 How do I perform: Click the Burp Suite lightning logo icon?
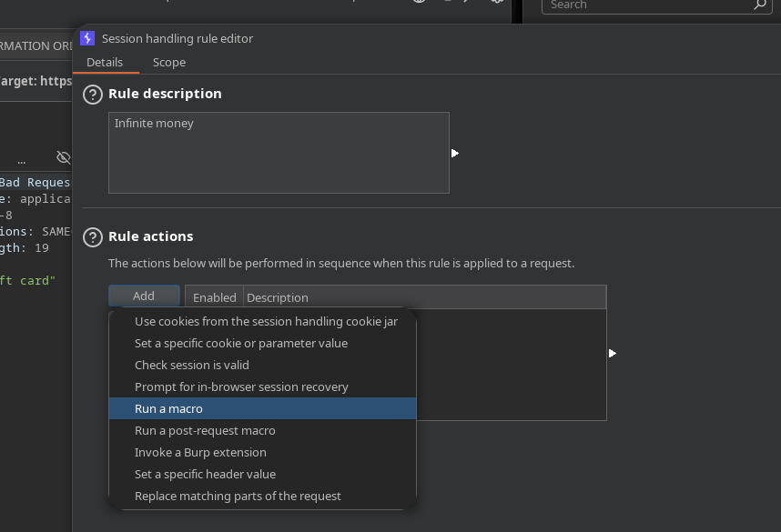coord(87,38)
